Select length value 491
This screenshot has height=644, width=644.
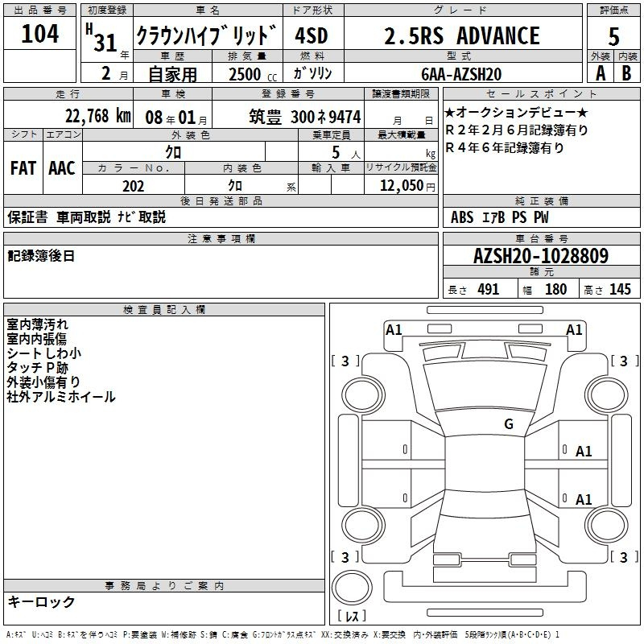pos(489,289)
